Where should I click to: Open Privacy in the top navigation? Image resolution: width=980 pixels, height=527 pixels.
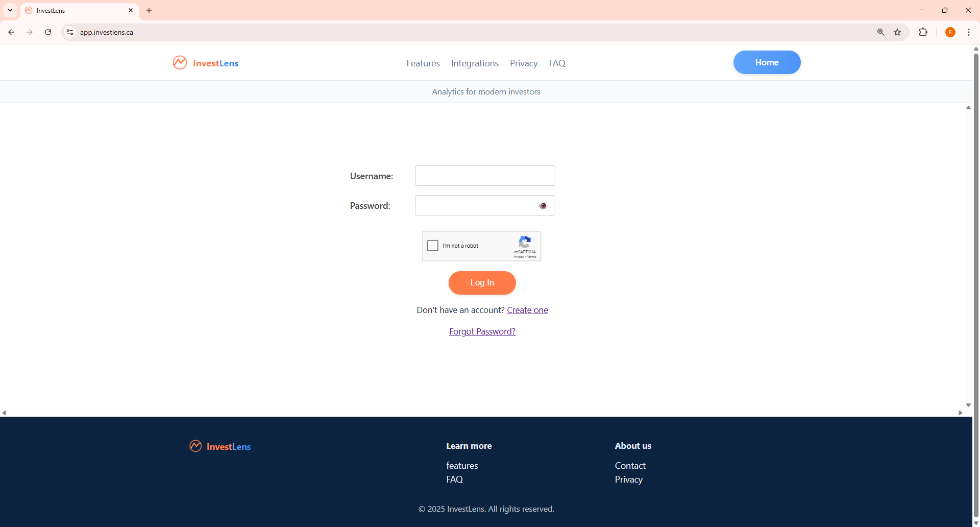(x=524, y=63)
